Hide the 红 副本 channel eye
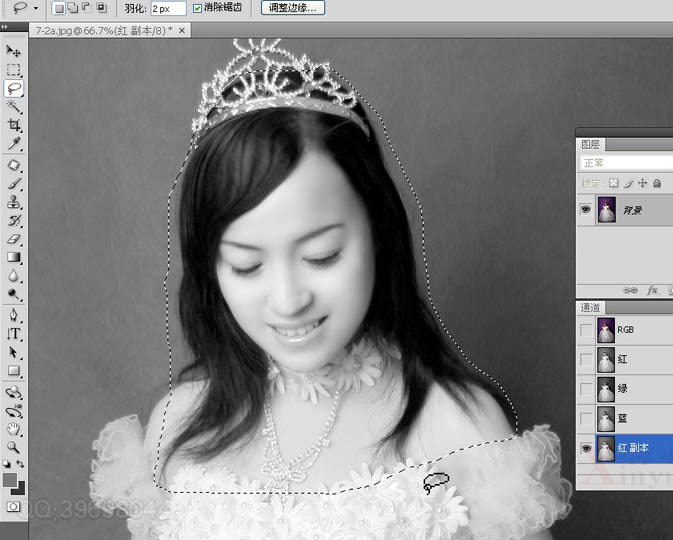Image resolution: width=673 pixels, height=540 pixels. coord(586,448)
